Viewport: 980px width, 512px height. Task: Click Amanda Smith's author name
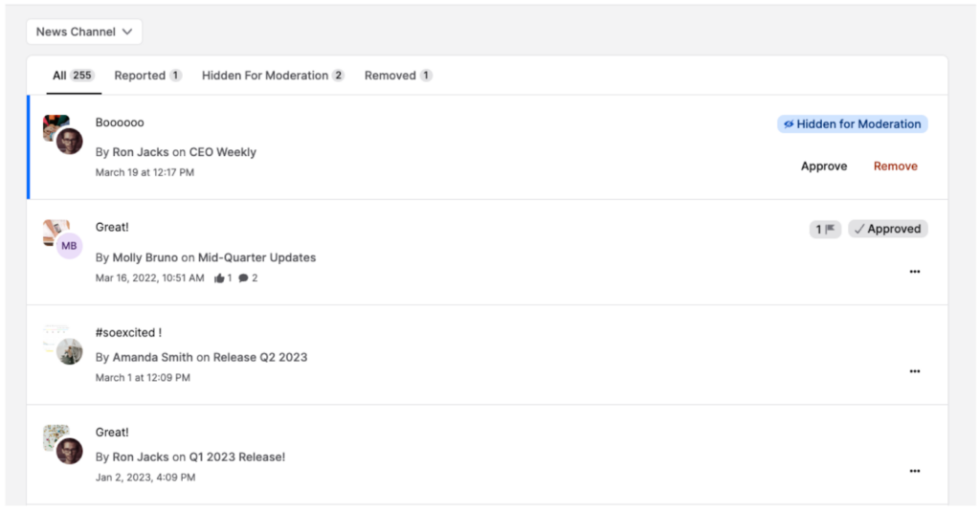[x=153, y=357]
